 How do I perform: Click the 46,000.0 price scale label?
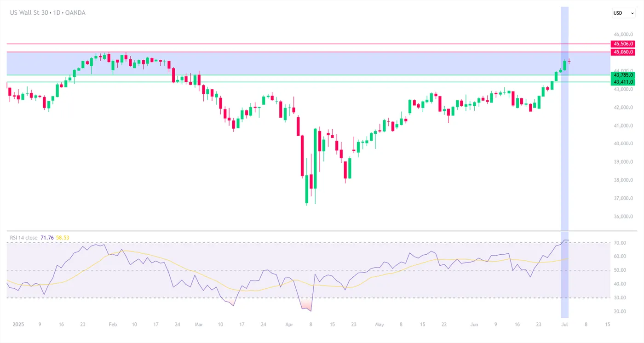pyautogui.click(x=621, y=34)
